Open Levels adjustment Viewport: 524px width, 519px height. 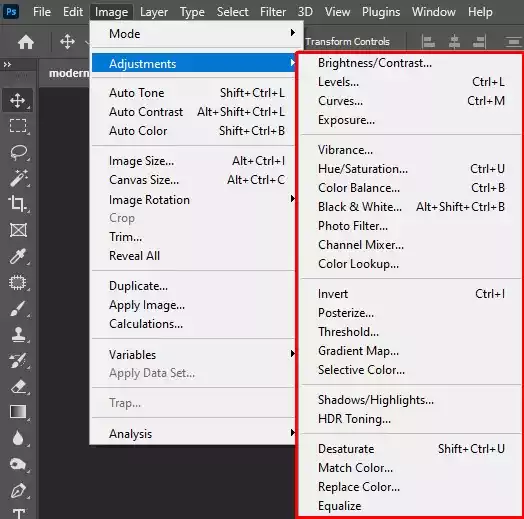[410, 82]
